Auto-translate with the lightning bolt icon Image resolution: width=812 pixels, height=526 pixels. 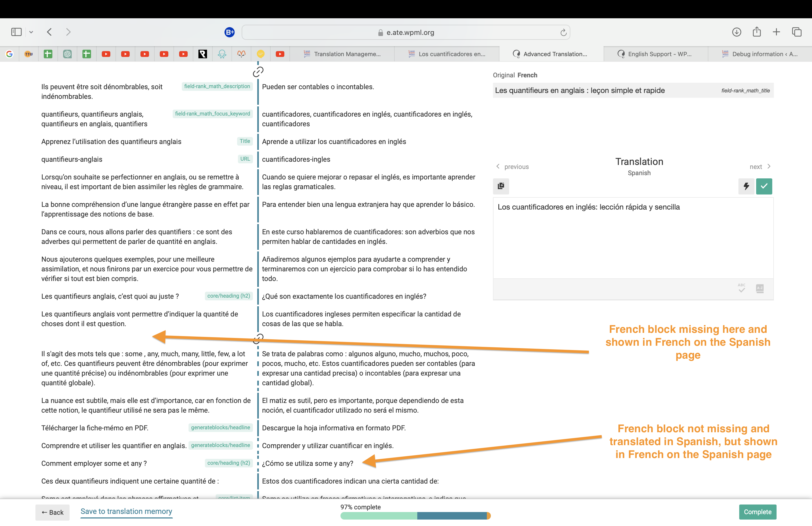pos(746,186)
